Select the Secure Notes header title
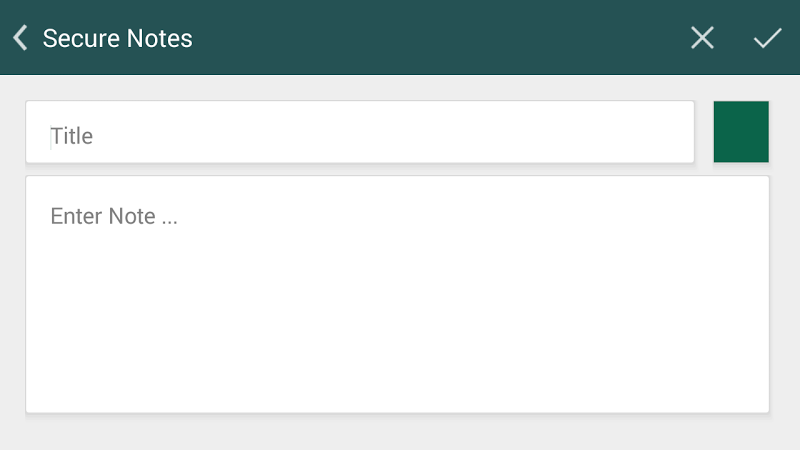The image size is (800, 450). coord(117,38)
